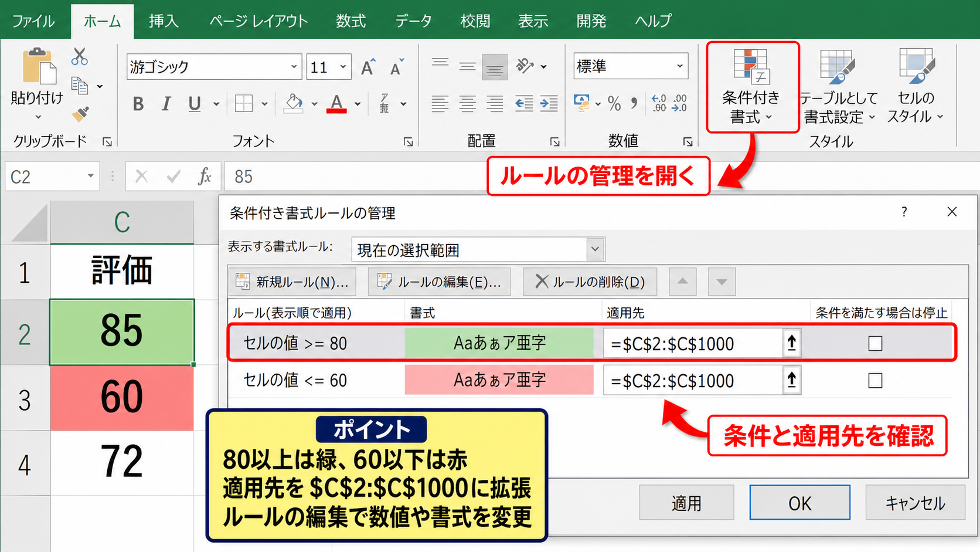Viewport: 980px width, 552px height.
Task: Switch to the 校閲 tab
Action: tap(475, 21)
